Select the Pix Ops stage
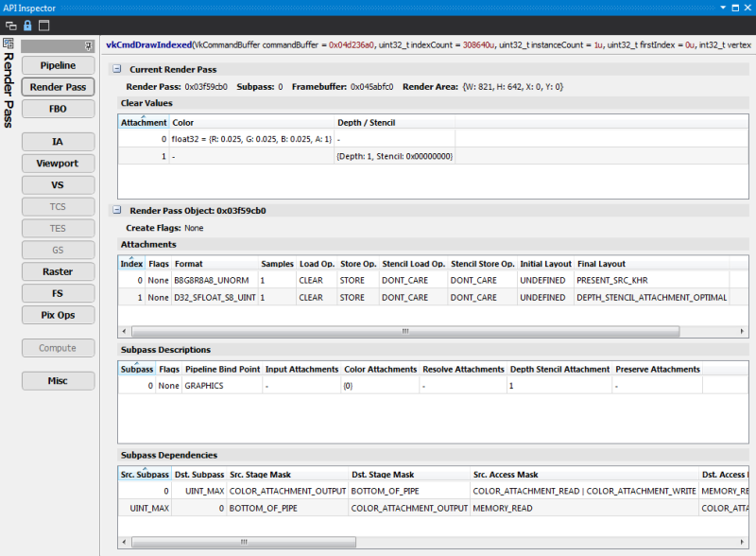Viewport: 756px width, 556px height. tap(58, 315)
